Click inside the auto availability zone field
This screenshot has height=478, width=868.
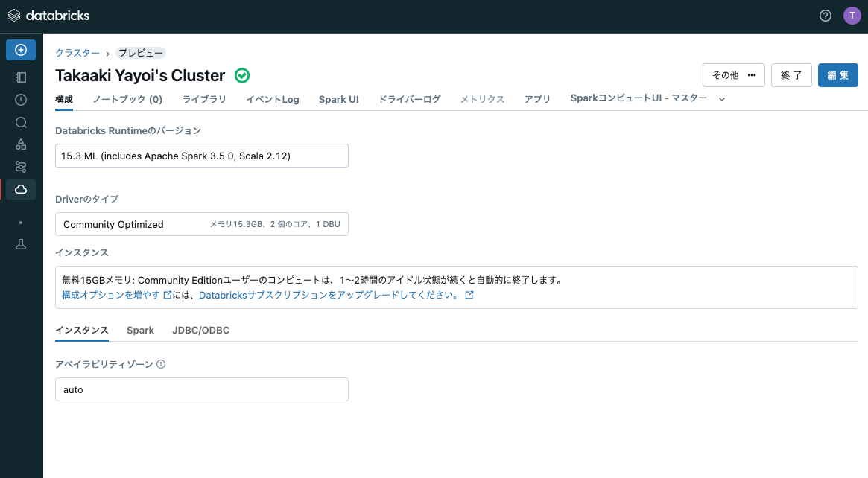(201, 389)
